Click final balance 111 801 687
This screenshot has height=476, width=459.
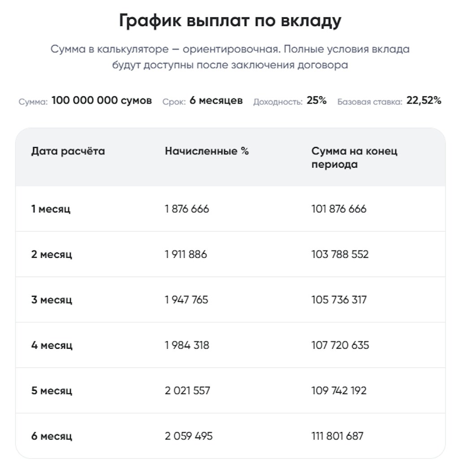pyautogui.click(x=338, y=436)
